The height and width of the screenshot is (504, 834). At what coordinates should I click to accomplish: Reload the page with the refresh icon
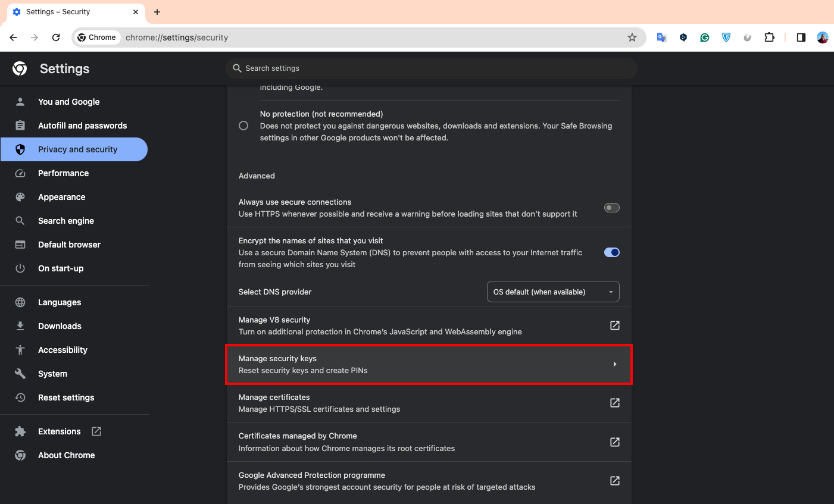click(x=56, y=37)
